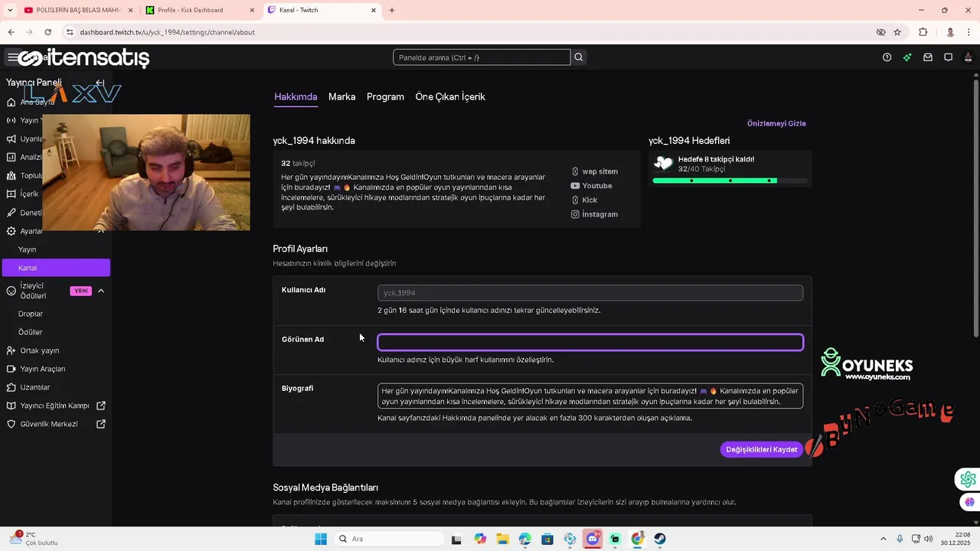Click the browser address bar URL
980x551 pixels.
(167, 32)
